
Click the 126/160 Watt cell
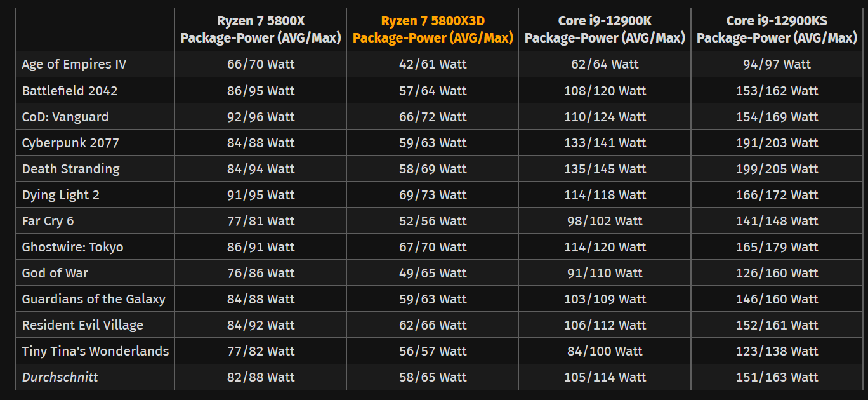(x=777, y=273)
